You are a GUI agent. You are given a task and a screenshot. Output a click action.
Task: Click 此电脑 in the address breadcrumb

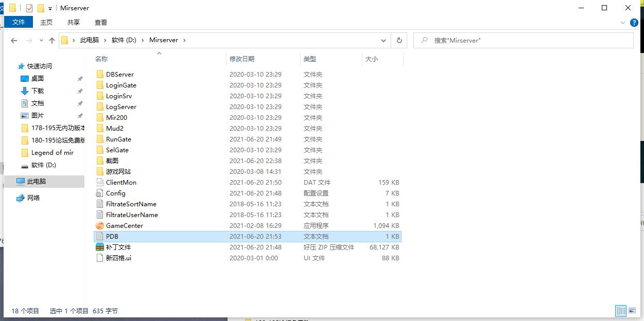click(90, 40)
